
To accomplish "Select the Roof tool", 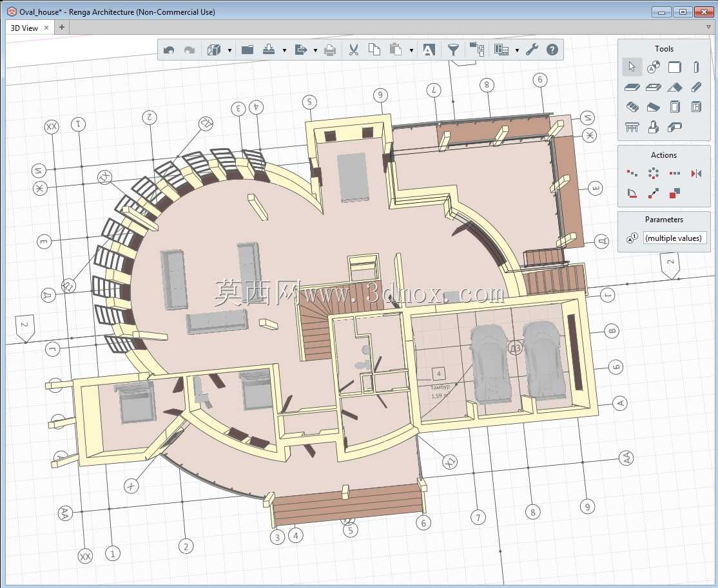I will [675, 87].
